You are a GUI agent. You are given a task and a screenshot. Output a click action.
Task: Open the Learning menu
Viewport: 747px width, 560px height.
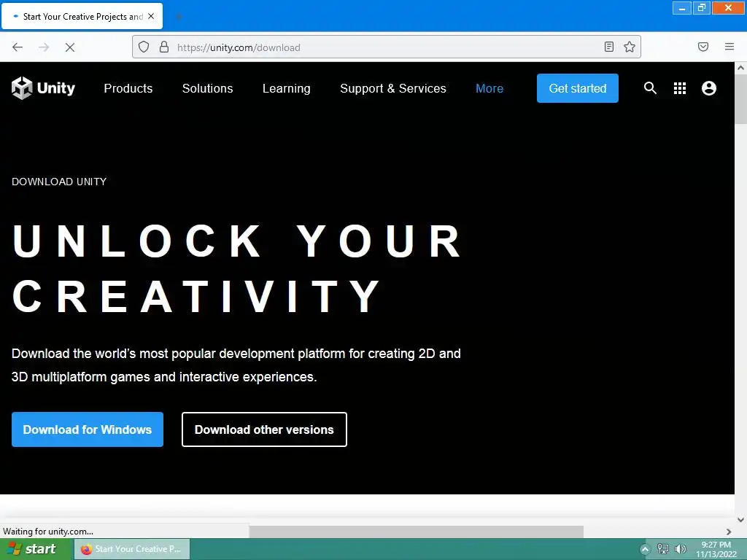click(286, 88)
